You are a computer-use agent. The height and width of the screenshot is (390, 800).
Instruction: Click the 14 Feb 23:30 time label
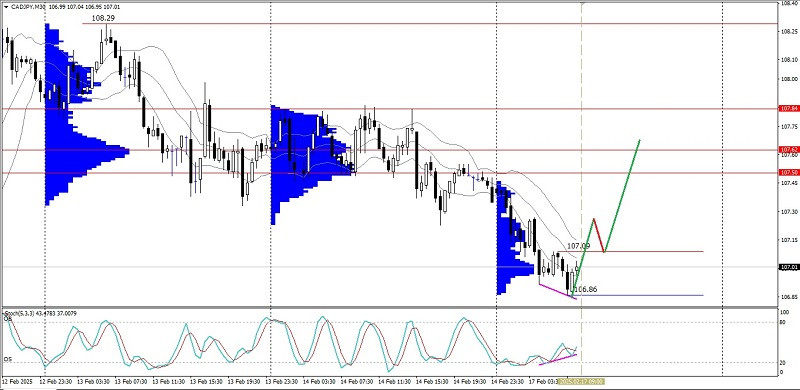(507, 381)
